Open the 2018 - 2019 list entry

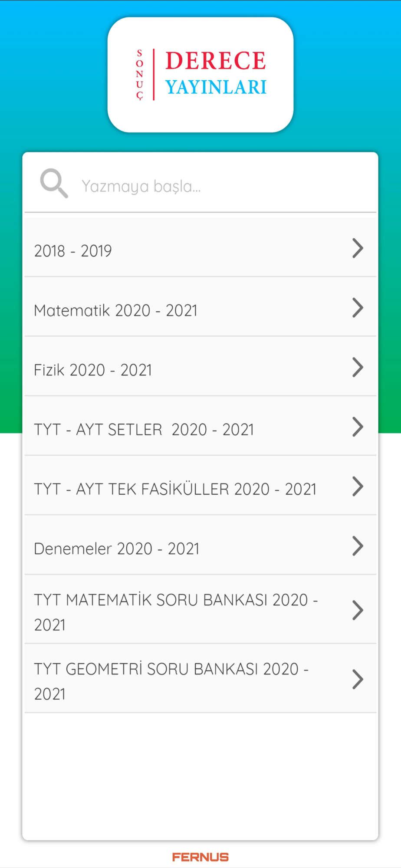point(200,247)
